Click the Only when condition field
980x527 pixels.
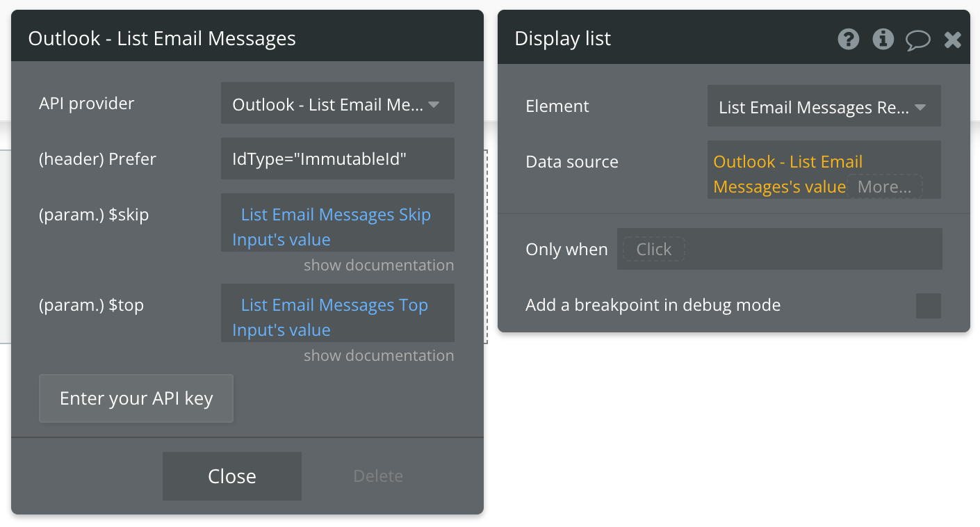pos(780,249)
